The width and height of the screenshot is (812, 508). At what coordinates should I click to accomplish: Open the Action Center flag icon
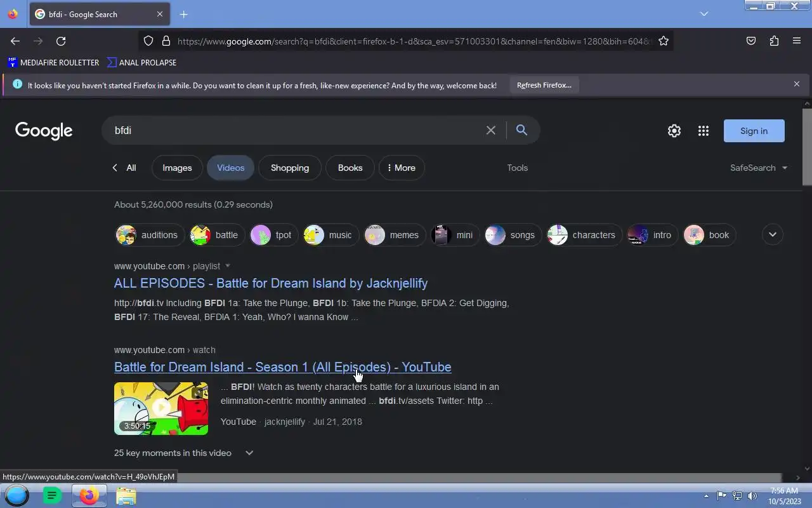point(721,496)
